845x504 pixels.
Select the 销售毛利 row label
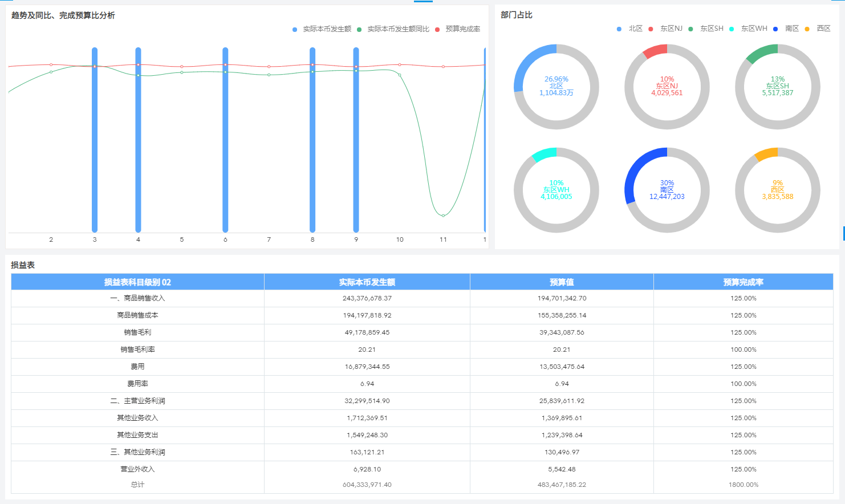pos(137,332)
